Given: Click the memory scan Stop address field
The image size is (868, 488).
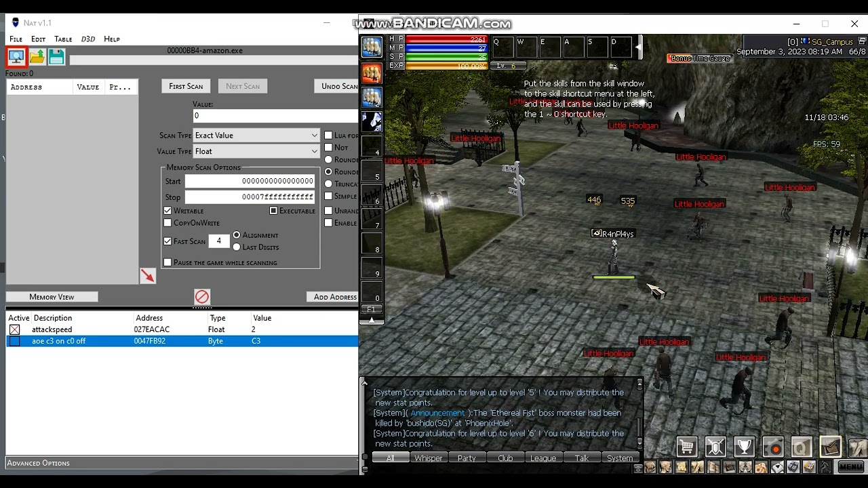Looking at the screenshot, I should 250,197.
